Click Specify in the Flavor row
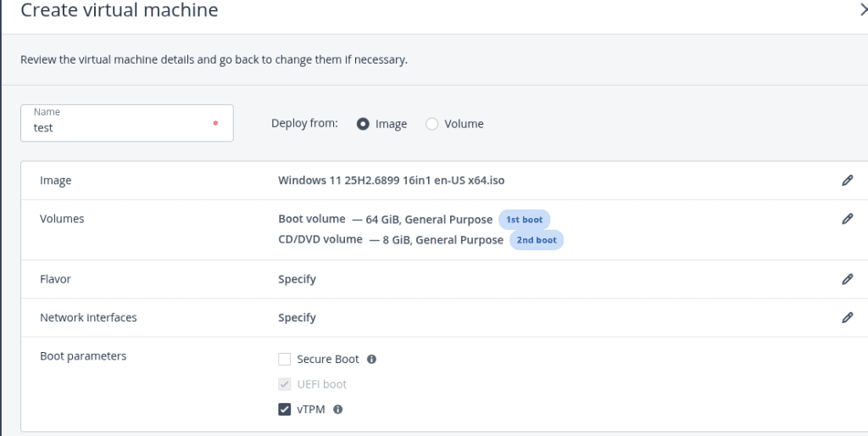Screen dimensions: 868x436 [x=297, y=279]
